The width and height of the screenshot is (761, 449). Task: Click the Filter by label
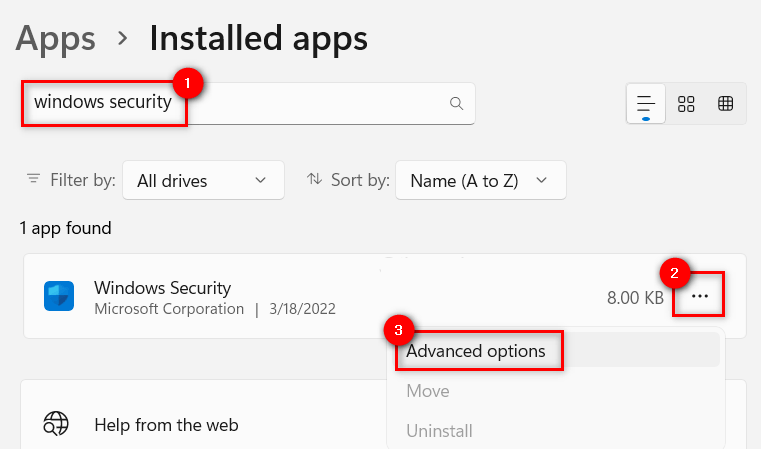pyautogui.click(x=83, y=180)
